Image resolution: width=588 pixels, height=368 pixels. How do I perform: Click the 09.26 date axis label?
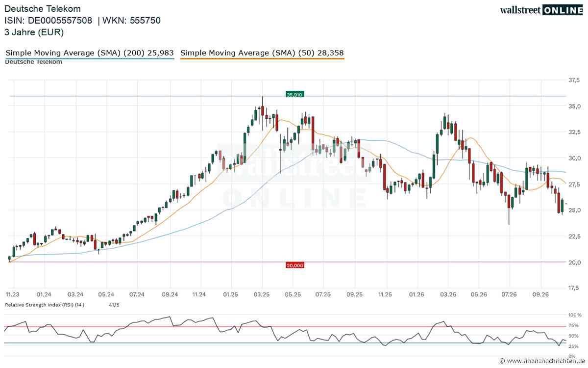tap(540, 294)
